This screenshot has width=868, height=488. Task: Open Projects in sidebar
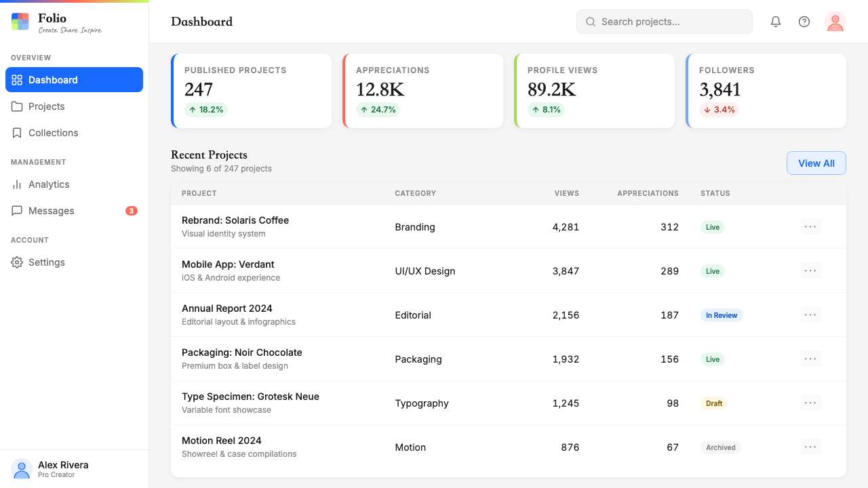[74, 106]
